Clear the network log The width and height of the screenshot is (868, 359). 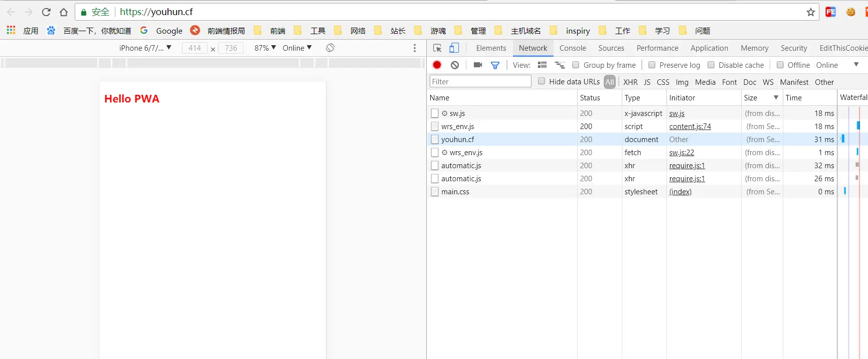click(x=455, y=65)
